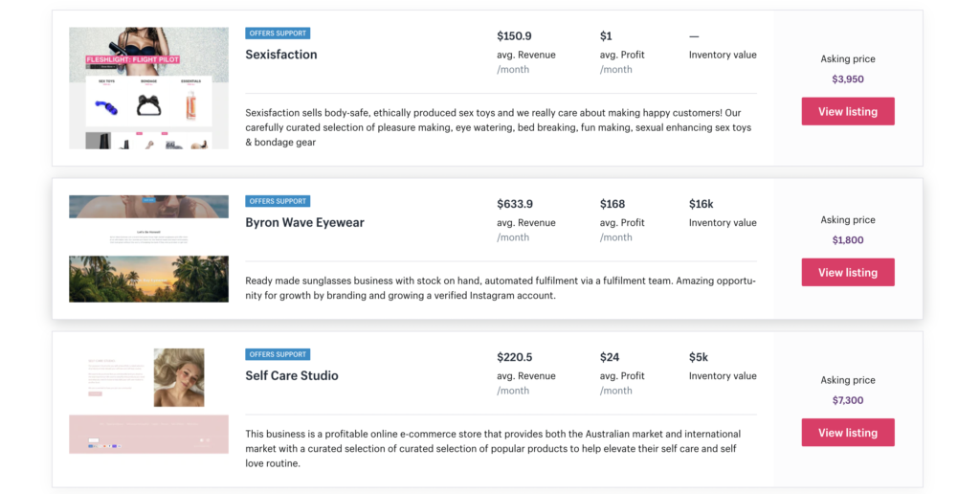Click the Byron Wave Eyewear store thumbnail

[x=148, y=249]
